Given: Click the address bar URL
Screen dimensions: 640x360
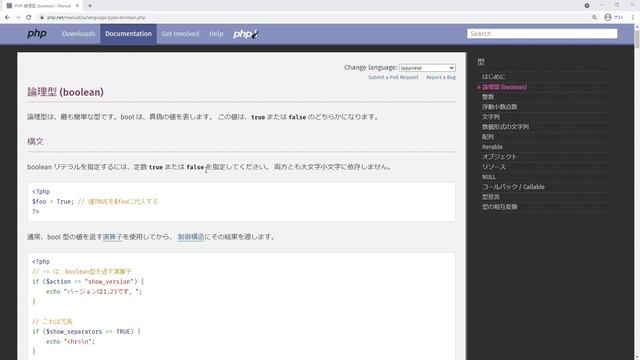Looking at the screenshot, I should pyautogui.click(x=96, y=18).
